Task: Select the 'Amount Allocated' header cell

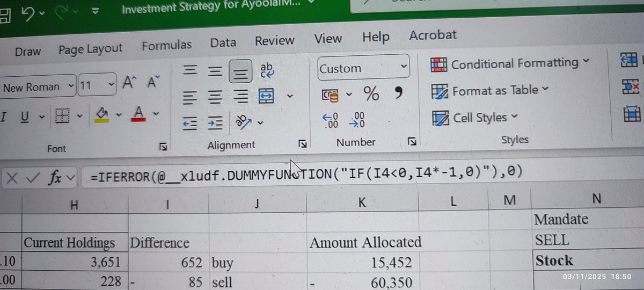Action: click(362, 243)
